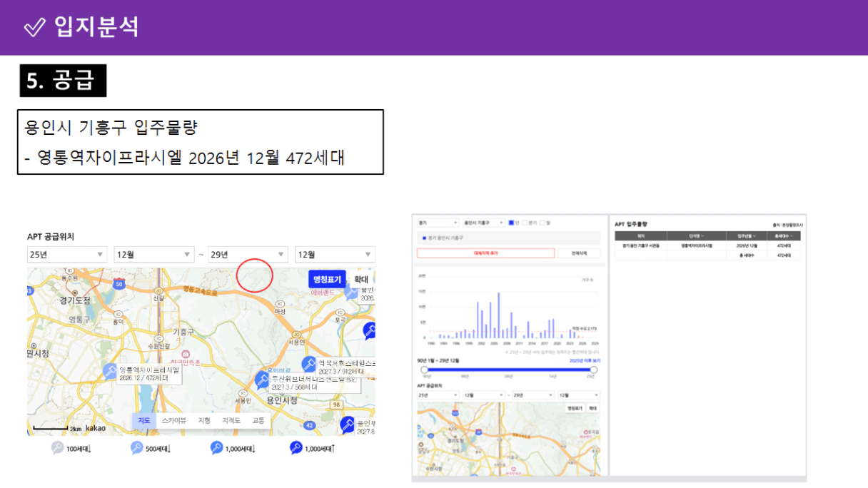Click the red-outlined 대체지역 추가 button
The width and height of the screenshot is (868, 488).
point(485,253)
